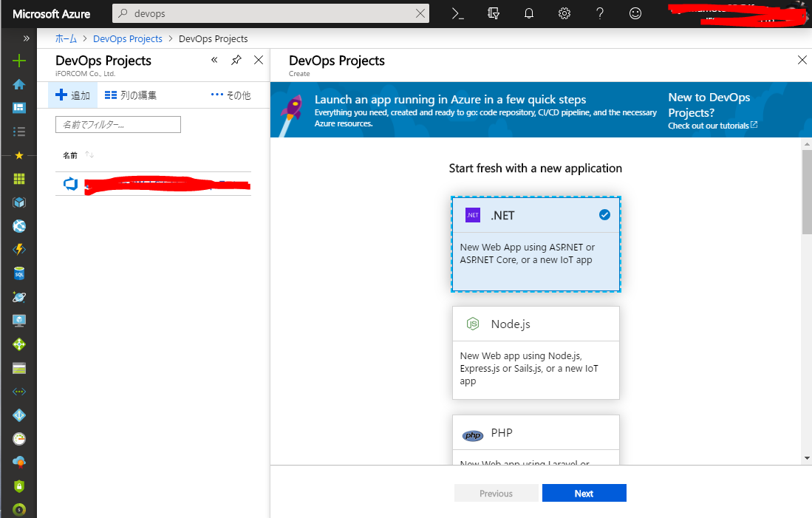Sort the list by 名前 column arrows

89,155
